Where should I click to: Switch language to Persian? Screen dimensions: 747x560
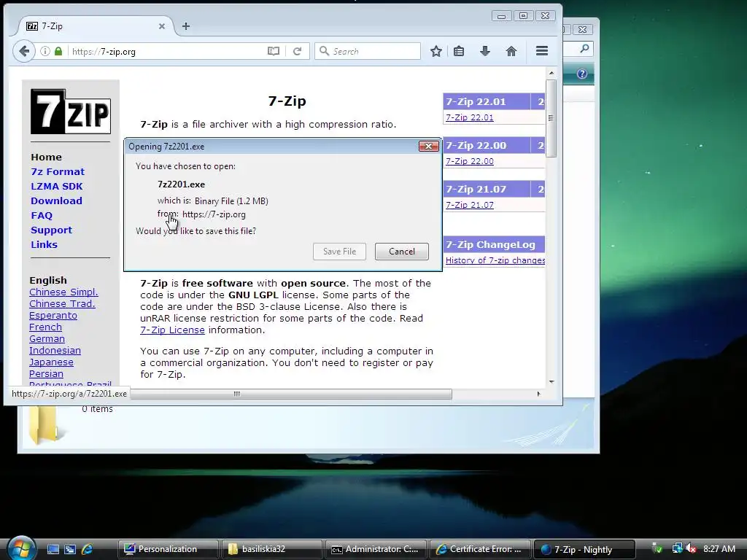click(46, 374)
